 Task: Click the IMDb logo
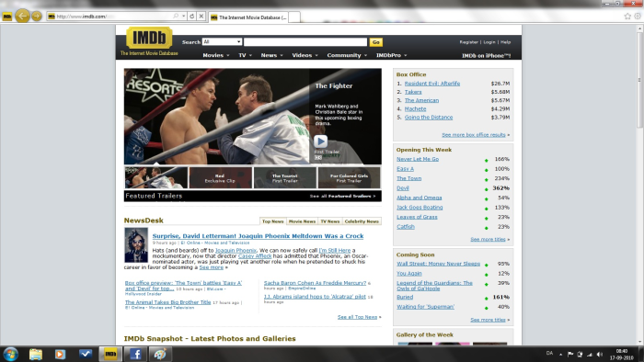[x=149, y=38]
